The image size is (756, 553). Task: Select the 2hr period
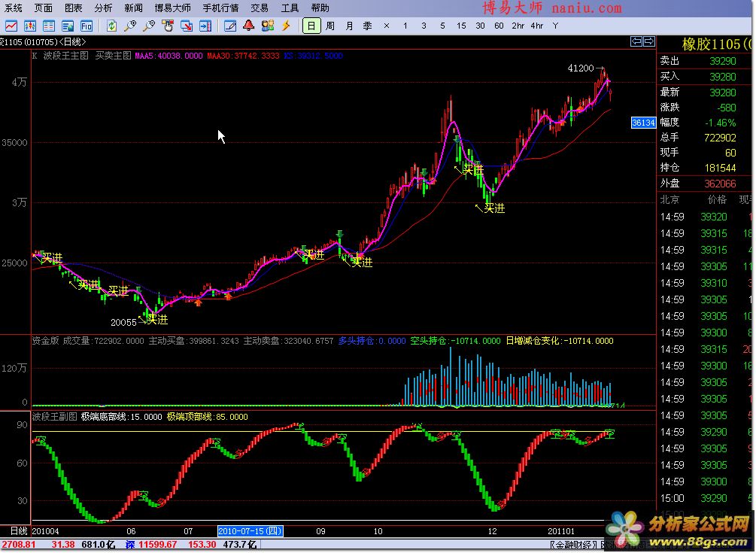point(518,26)
